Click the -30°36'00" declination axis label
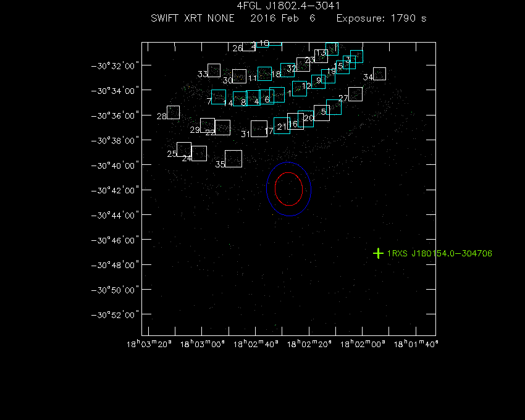This screenshot has width=525, height=420. click(x=115, y=116)
